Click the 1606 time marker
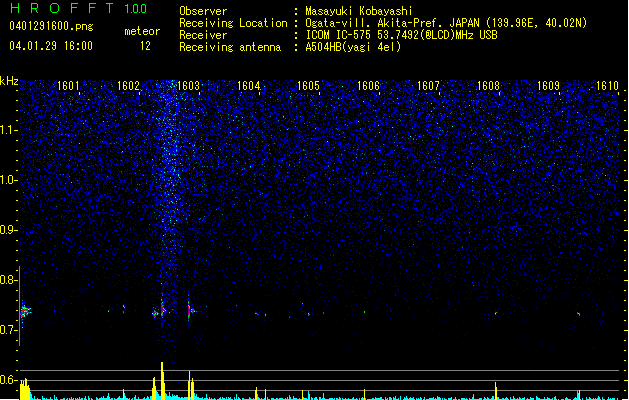 [x=368, y=86]
